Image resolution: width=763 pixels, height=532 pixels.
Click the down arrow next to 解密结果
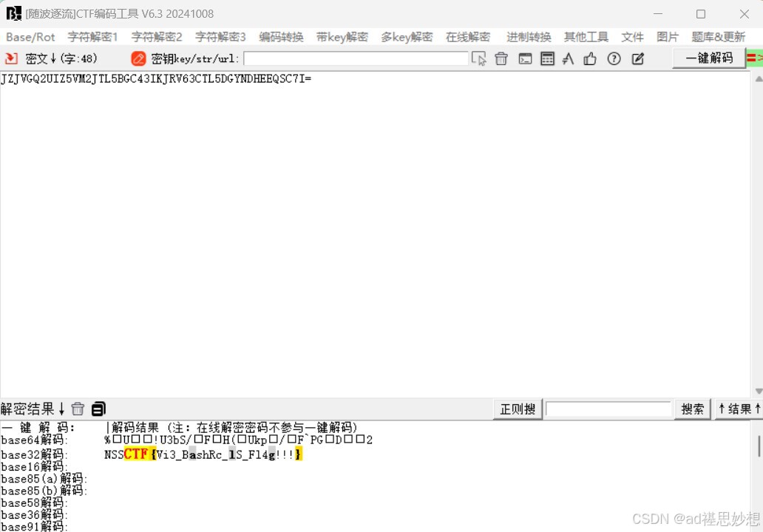[60, 409]
